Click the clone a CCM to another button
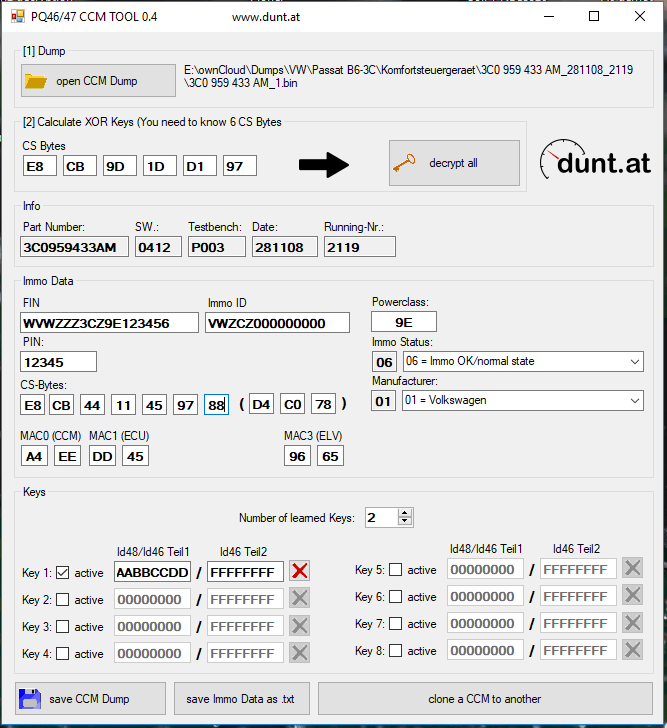The width and height of the screenshot is (667, 728). pyautogui.click(x=485, y=699)
